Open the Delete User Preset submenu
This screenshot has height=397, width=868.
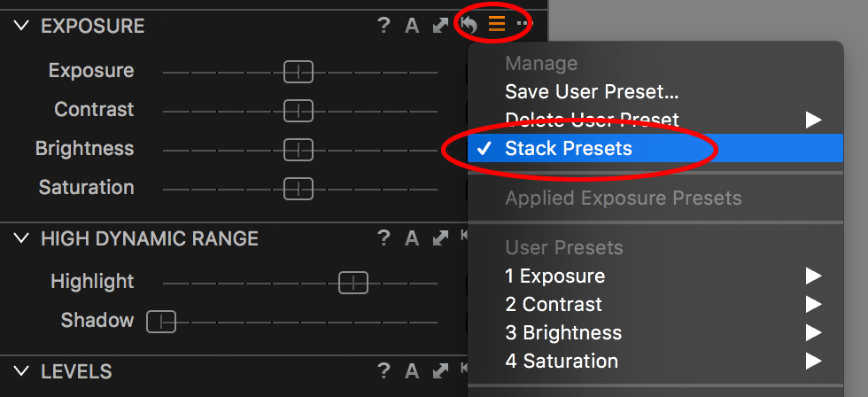655,120
